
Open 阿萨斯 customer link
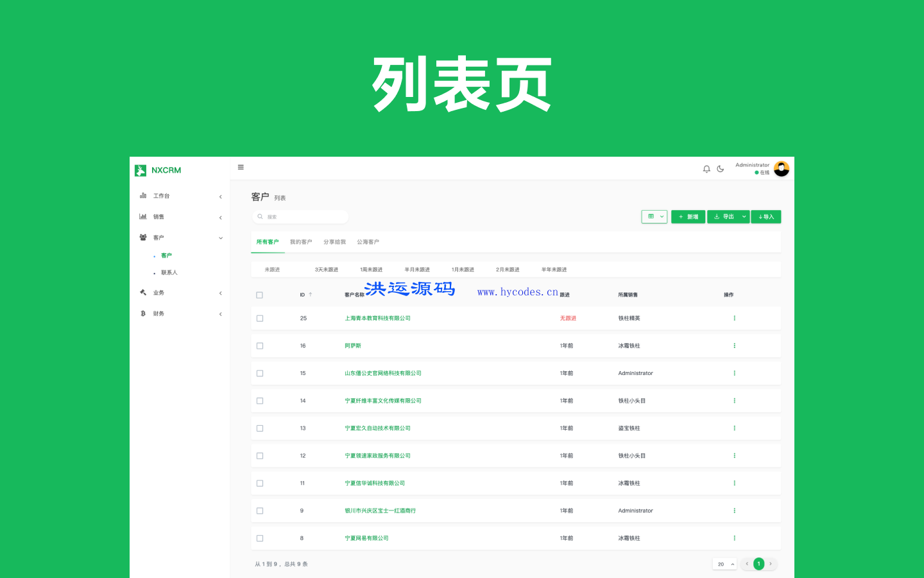(x=353, y=346)
